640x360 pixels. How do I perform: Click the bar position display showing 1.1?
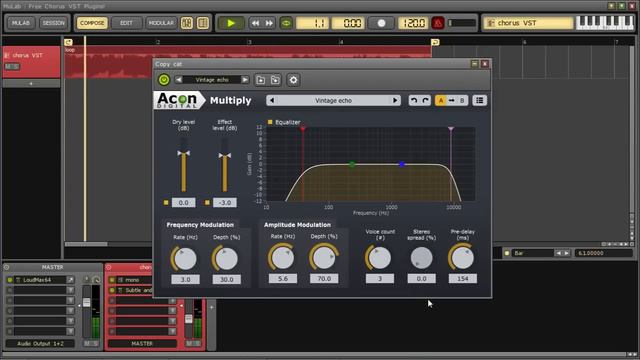[312, 23]
